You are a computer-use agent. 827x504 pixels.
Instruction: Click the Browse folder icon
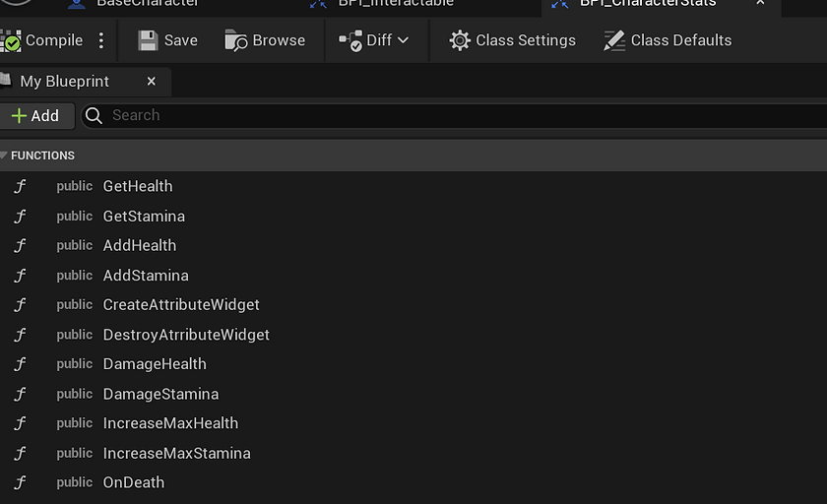(236, 40)
